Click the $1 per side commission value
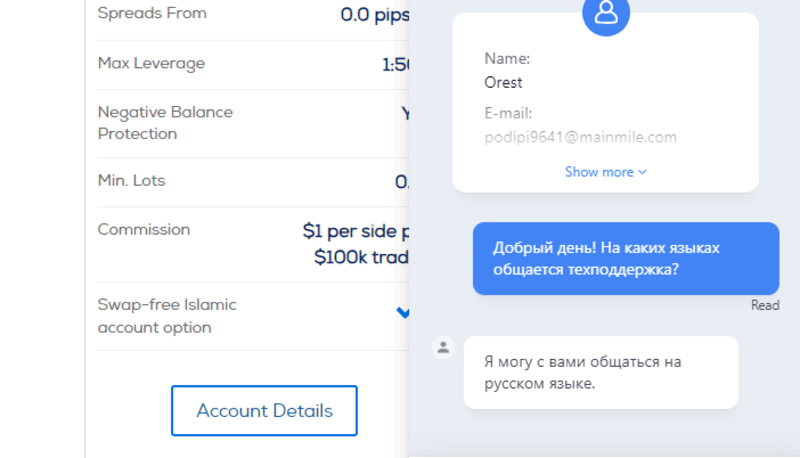The image size is (800, 458). 356,244
